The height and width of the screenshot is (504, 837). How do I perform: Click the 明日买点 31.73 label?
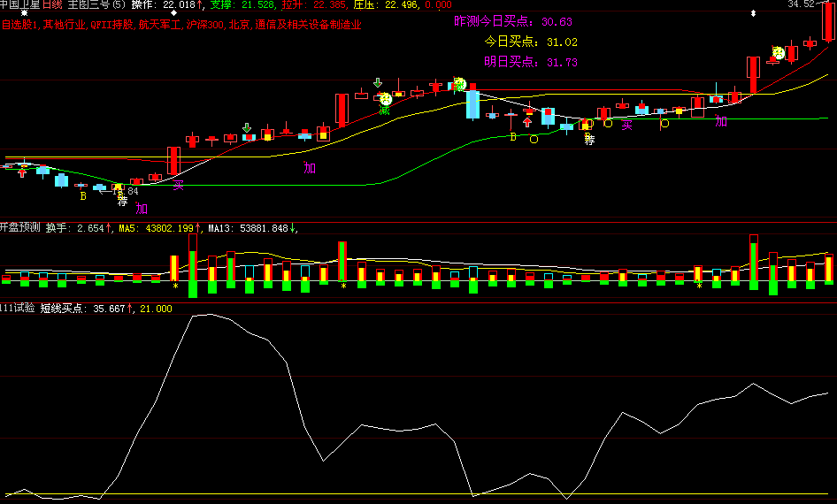point(530,62)
